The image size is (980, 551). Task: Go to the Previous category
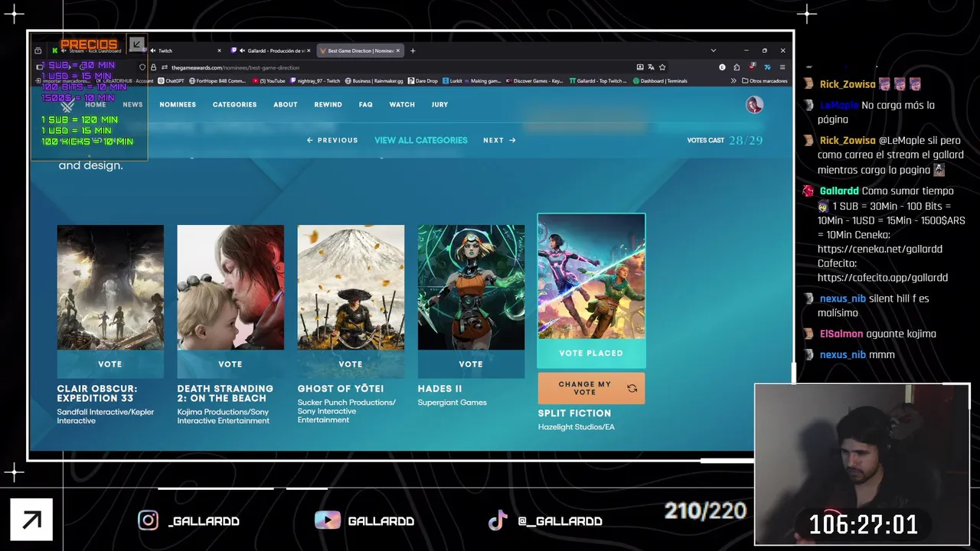coord(332,141)
